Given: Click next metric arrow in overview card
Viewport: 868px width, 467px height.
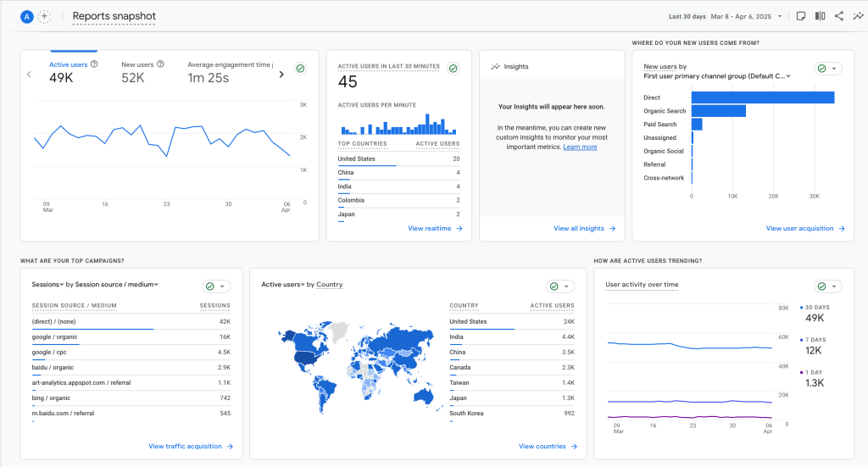Looking at the screenshot, I should click(281, 75).
